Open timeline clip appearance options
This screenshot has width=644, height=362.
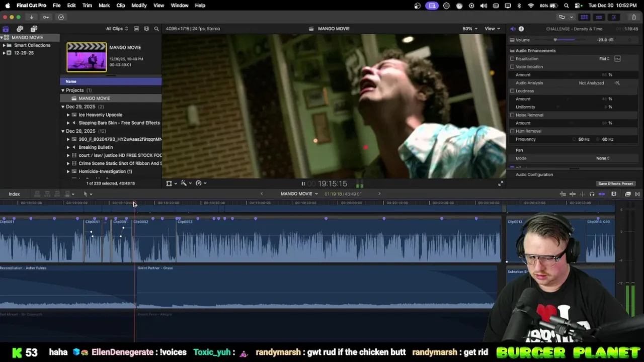point(614,194)
